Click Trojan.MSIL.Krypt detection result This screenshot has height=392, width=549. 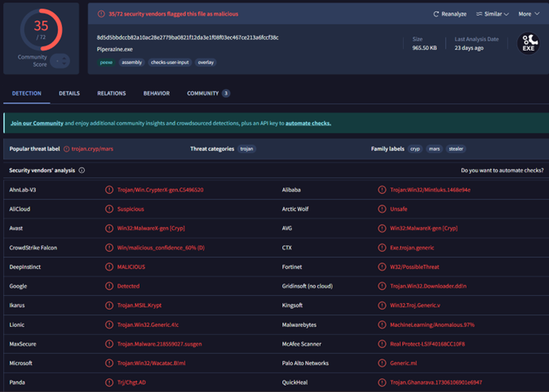coord(140,306)
